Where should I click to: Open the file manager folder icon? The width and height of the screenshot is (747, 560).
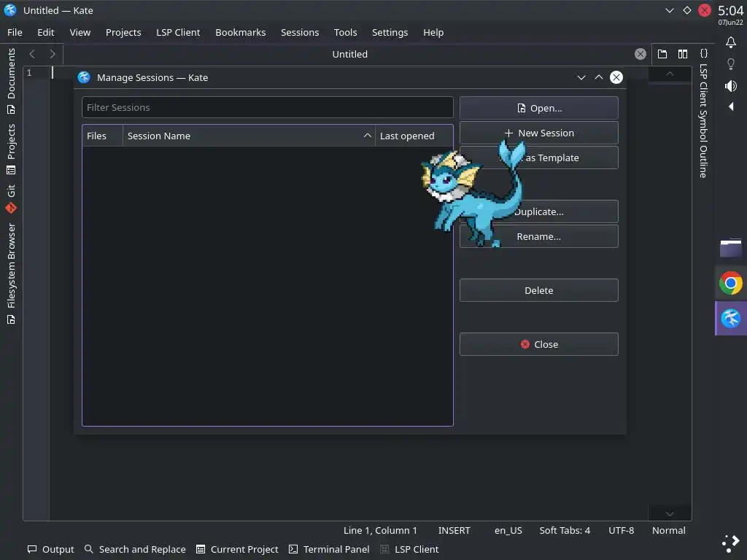tap(731, 248)
